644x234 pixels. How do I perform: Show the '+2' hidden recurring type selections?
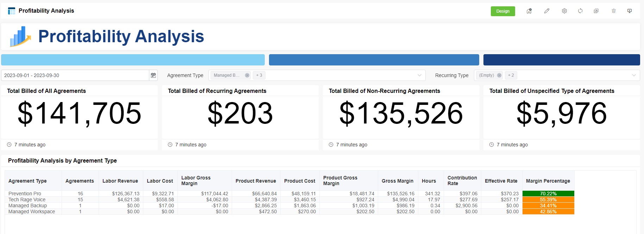point(511,75)
